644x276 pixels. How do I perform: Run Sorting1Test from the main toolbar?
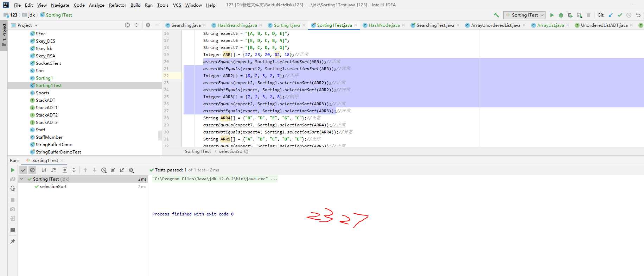(552, 15)
